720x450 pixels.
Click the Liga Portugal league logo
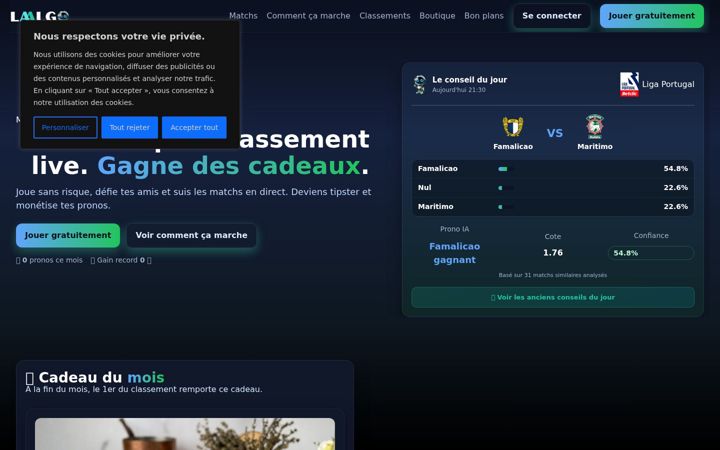coord(629,84)
